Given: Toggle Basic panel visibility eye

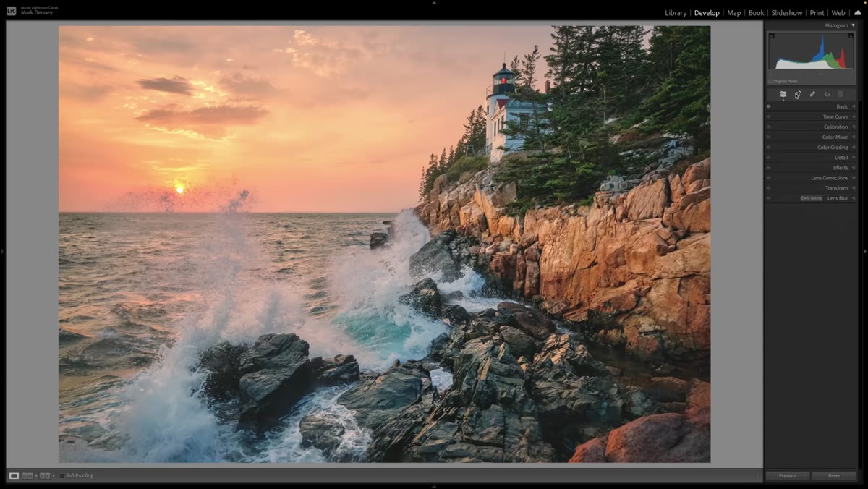Looking at the screenshot, I should 769,106.
